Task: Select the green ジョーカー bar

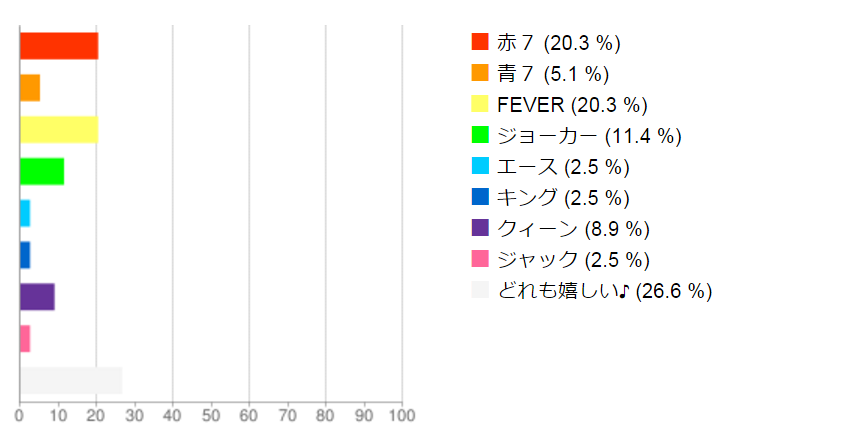Action: point(42,171)
